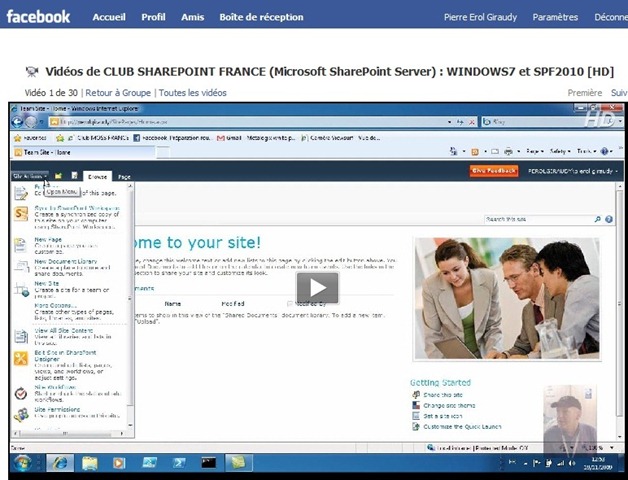Screen dimensions: 628x480
Task: Click the Set a site icon link
Action: click(x=443, y=416)
